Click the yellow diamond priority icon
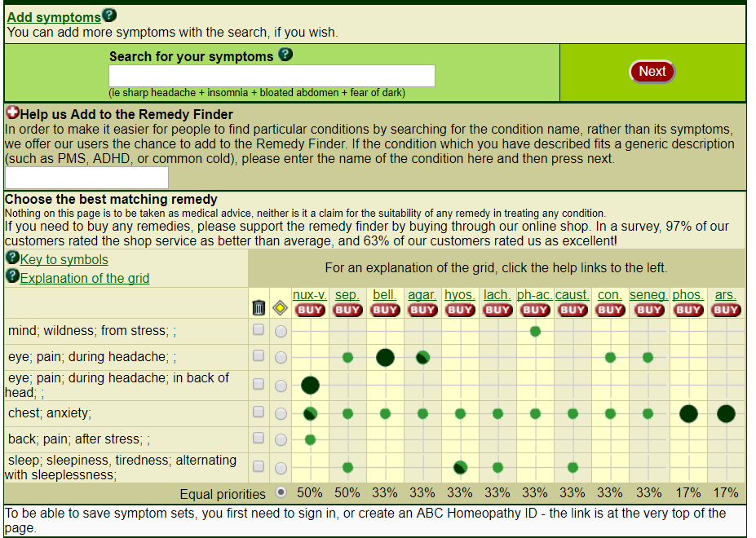Image resolution: width=756 pixels, height=538 pixels. 281,307
